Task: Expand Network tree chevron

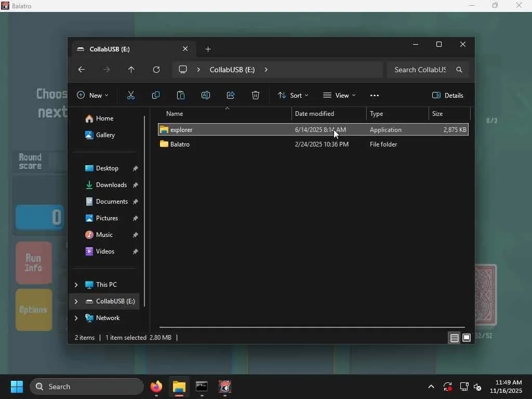Action: [x=76, y=318]
